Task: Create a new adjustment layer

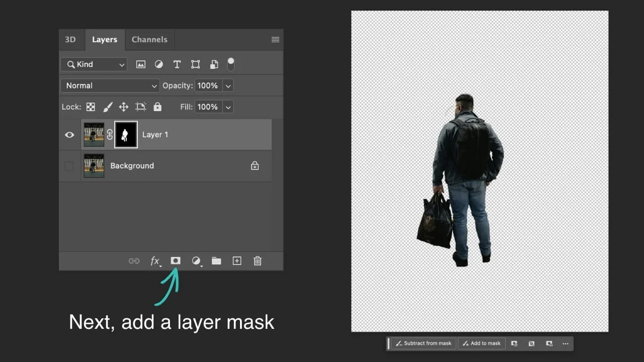Action: tap(196, 260)
